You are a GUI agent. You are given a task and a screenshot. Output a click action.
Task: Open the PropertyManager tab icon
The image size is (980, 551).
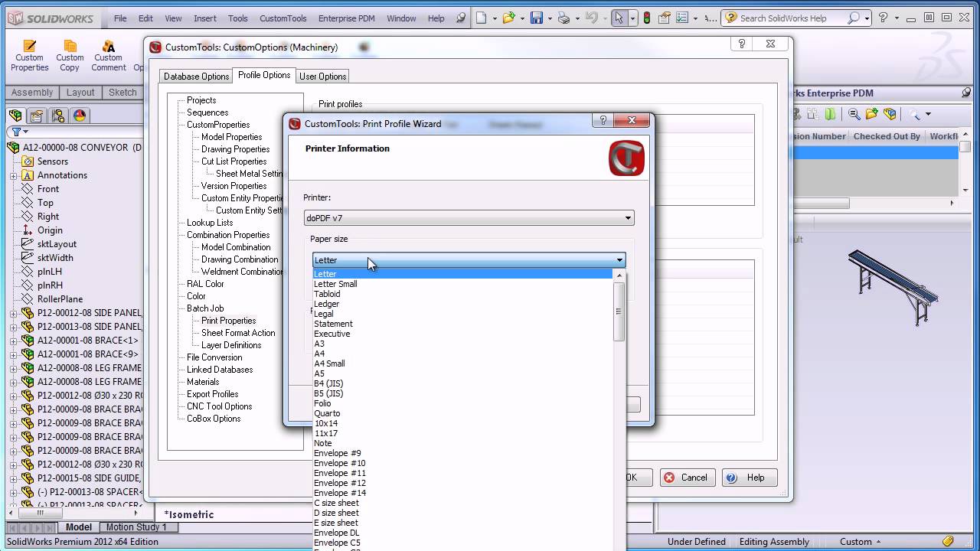tap(36, 116)
